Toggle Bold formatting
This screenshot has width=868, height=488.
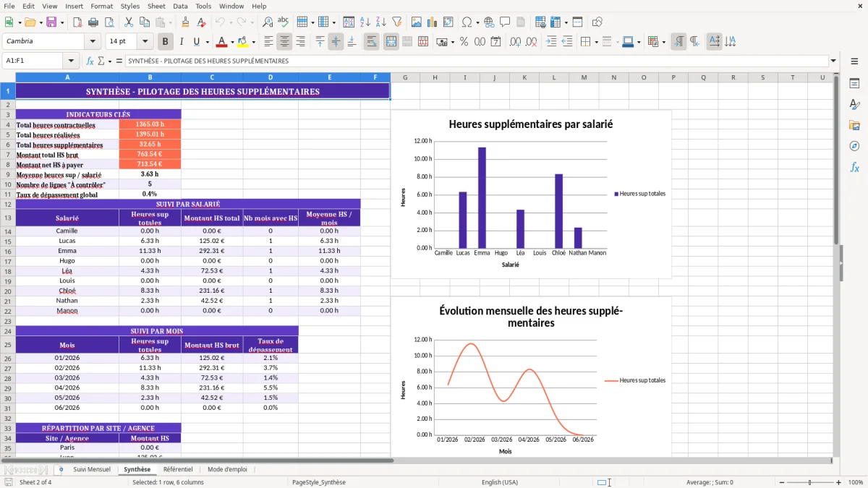[165, 42]
